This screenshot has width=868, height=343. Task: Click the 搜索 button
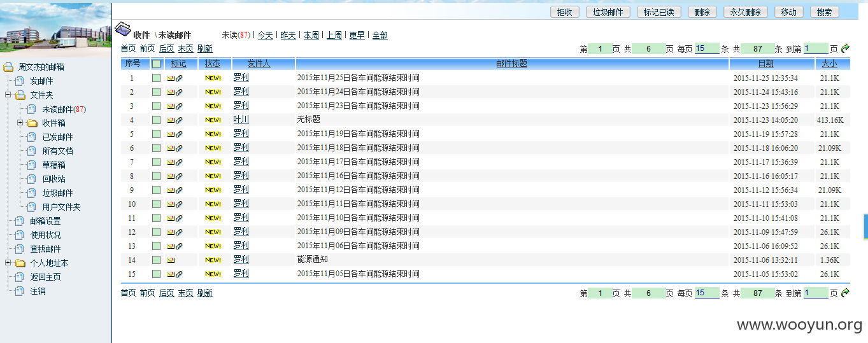[x=824, y=12]
